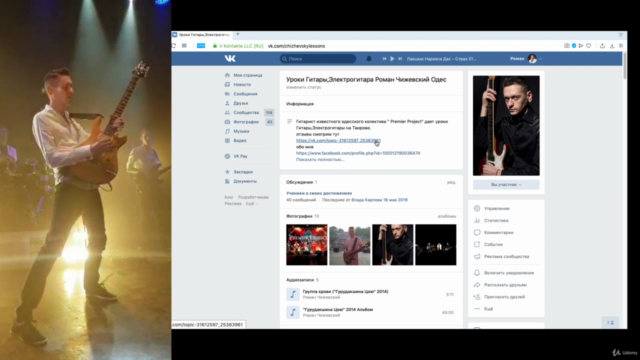Viewport: 640px width, 360px height.
Task: Open the vk.com/topic reviews link
Action: [338, 140]
